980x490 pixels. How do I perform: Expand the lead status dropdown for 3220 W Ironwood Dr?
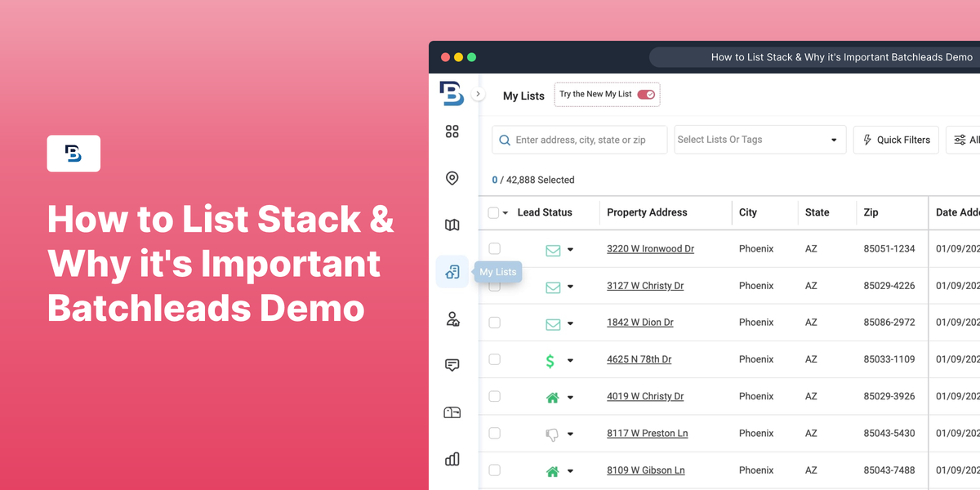coord(571,248)
